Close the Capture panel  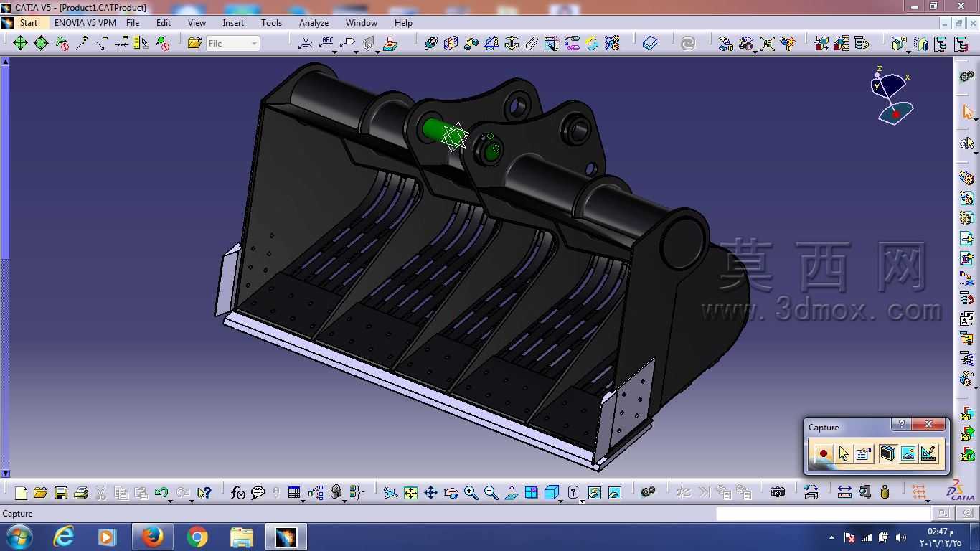929,425
